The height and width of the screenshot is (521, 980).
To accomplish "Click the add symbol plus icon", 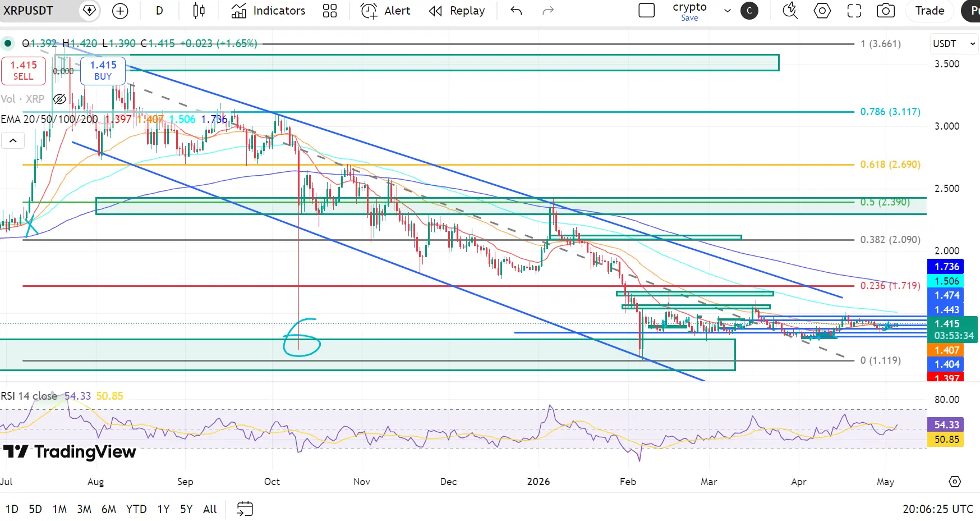I will [120, 11].
